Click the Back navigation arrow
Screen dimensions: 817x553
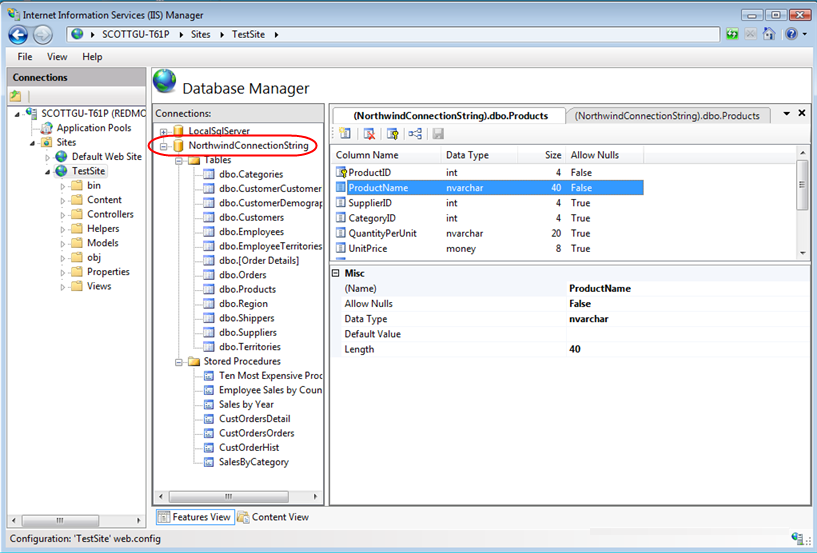tap(18, 35)
